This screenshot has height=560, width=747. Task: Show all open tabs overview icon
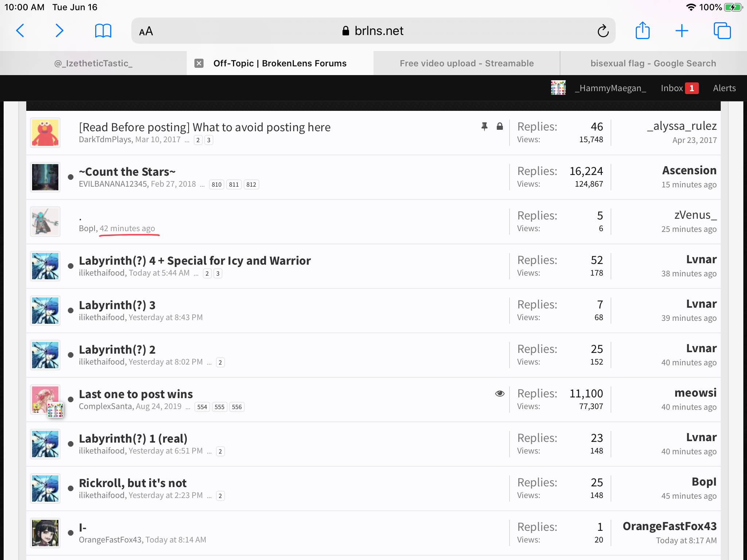tap(722, 31)
